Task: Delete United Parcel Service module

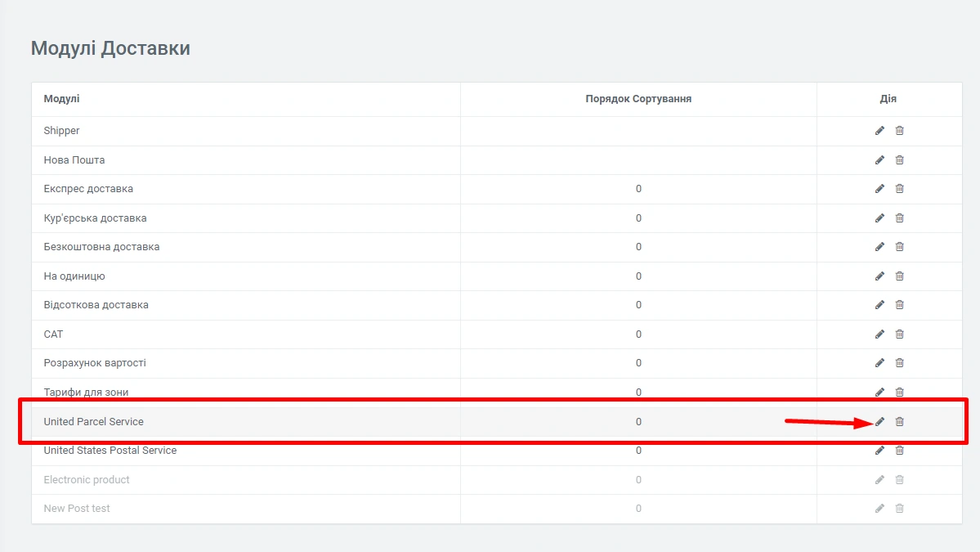Action: [x=899, y=422]
